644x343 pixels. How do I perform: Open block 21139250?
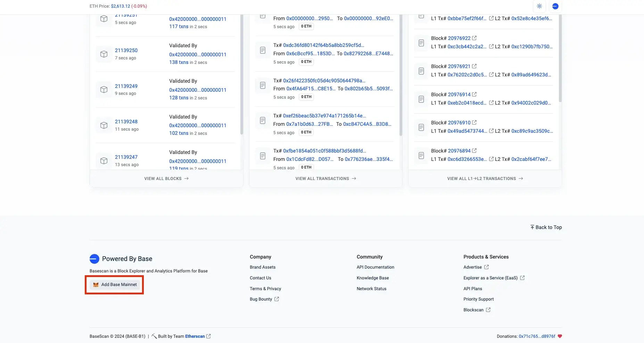[126, 50]
